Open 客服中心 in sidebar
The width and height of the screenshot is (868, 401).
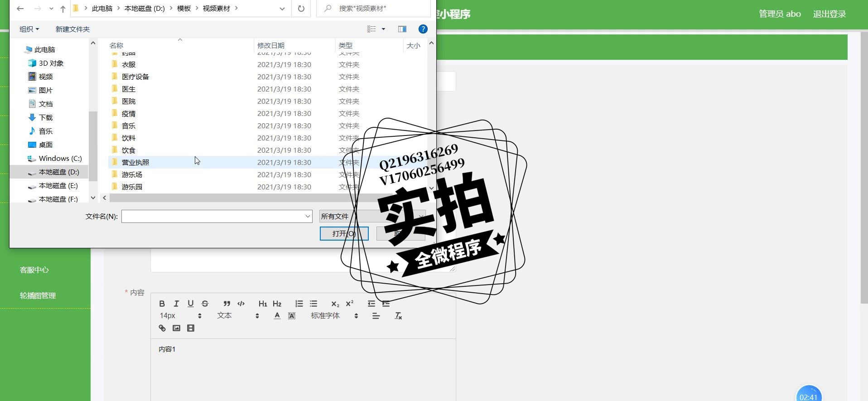point(34,270)
